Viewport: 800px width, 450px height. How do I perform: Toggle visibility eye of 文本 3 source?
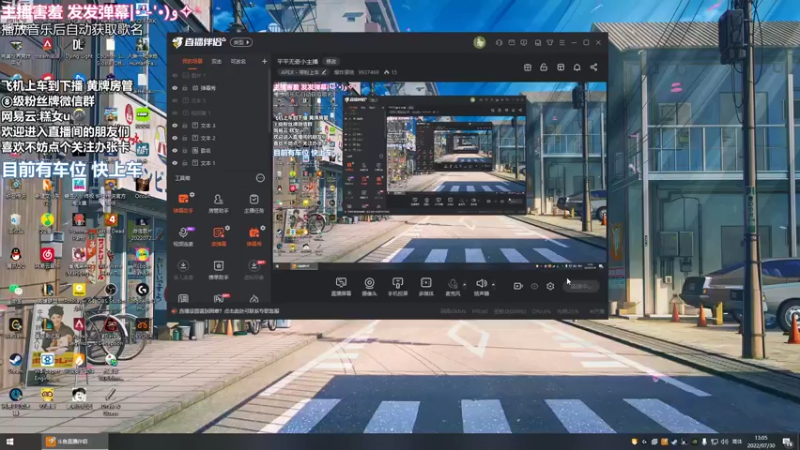tap(175, 126)
